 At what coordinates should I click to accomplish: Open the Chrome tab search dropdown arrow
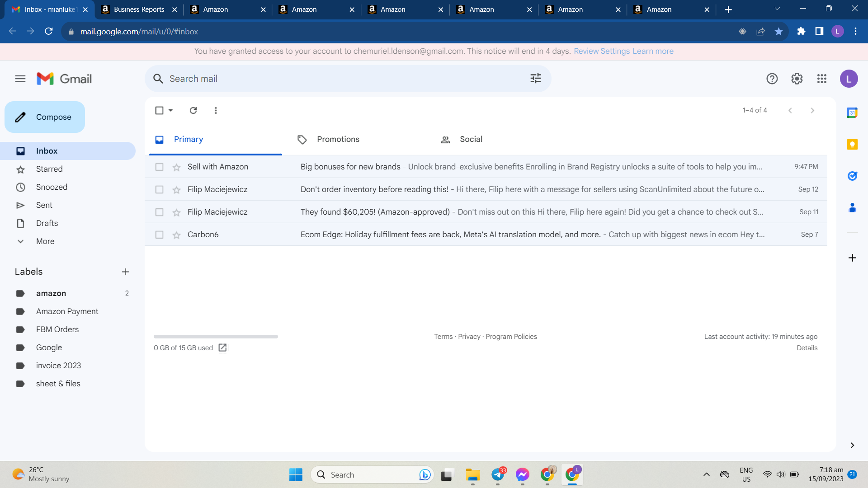click(777, 9)
